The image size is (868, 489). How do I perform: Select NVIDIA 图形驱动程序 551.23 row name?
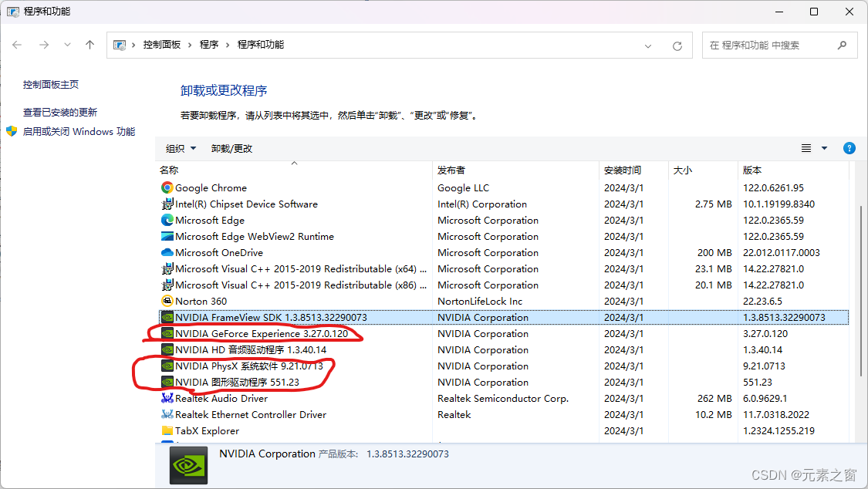[x=237, y=383]
